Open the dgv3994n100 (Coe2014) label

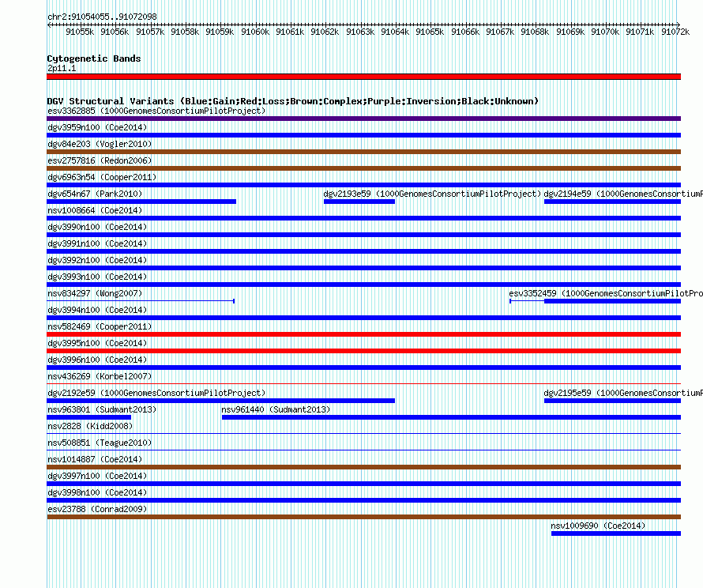(x=97, y=310)
